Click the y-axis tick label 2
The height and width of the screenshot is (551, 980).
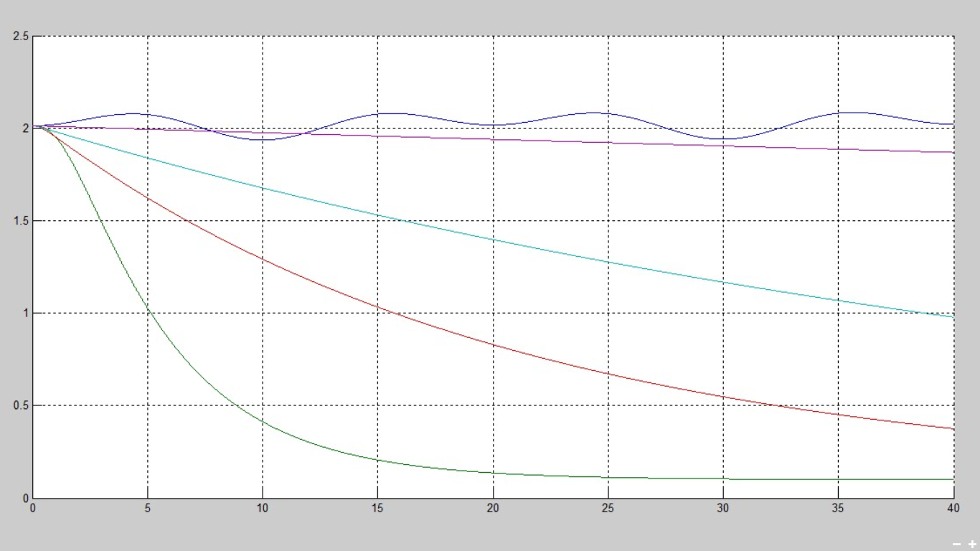26,128
